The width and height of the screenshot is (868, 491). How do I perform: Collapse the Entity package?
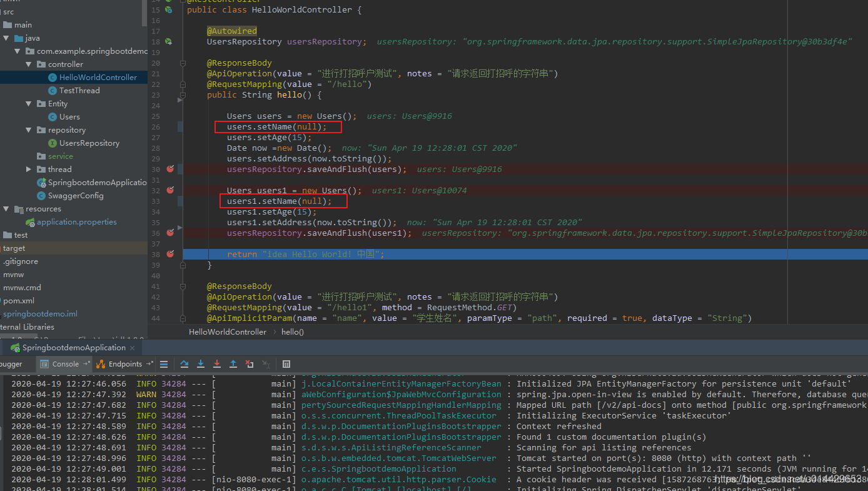[x=29, y=104]
